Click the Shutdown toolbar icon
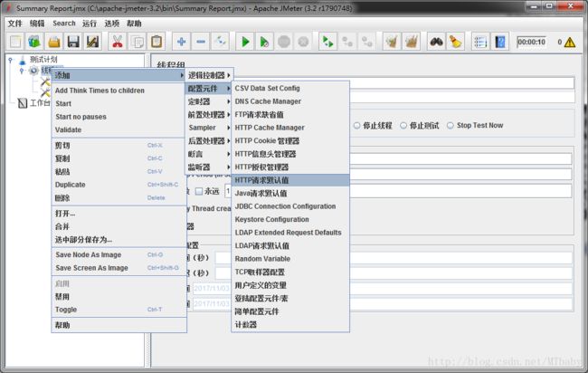 [303, 42]
